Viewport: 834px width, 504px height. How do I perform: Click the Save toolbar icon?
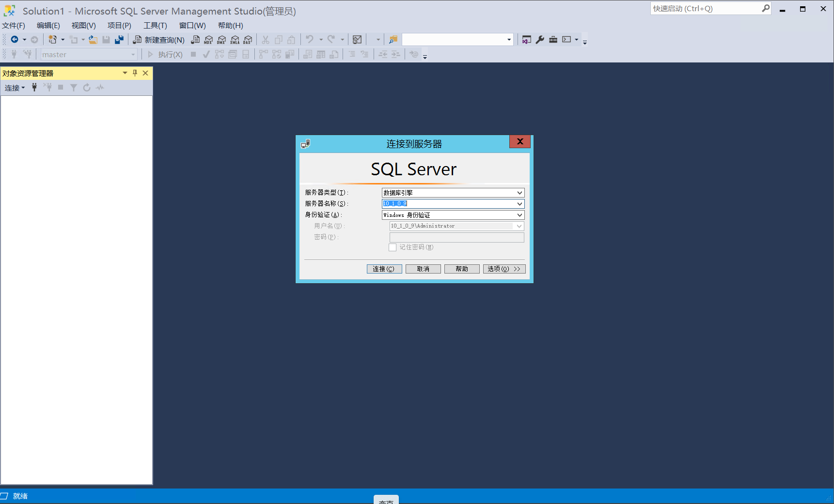(x=106, y=39)
